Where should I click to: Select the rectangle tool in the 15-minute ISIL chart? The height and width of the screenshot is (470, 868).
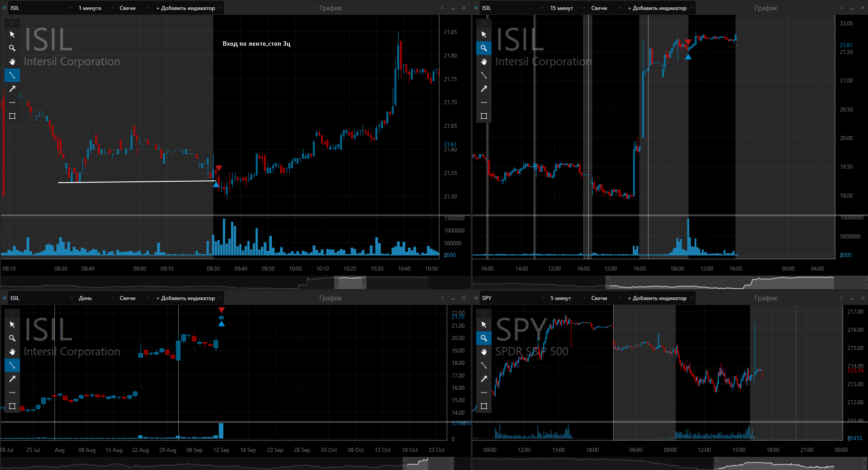pos(484,116)
